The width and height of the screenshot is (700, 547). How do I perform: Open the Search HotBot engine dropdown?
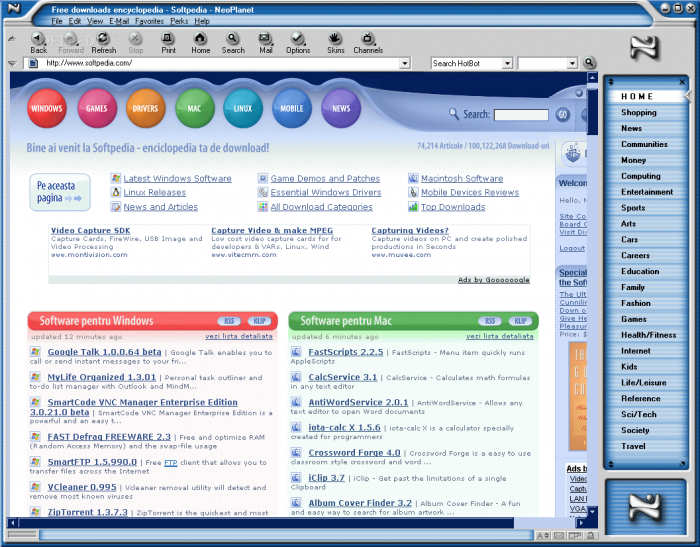507,63
